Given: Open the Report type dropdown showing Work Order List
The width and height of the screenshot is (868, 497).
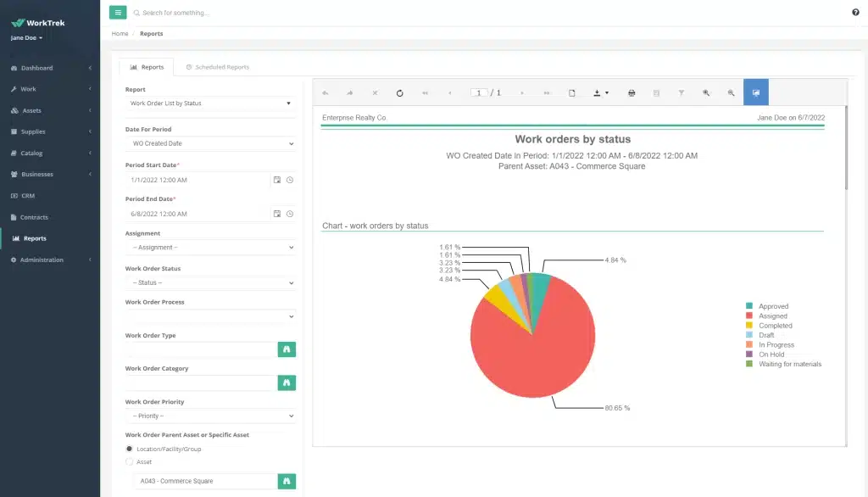Looking at the screenshot, I should [x=210, y=103].
